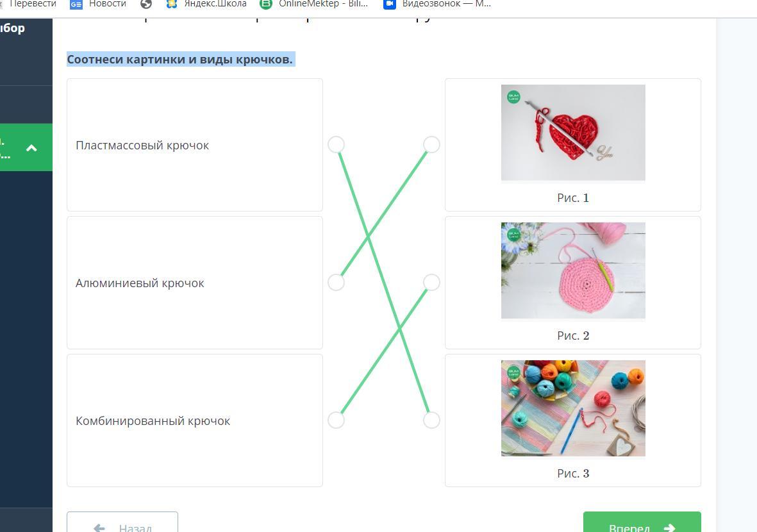Collapse the green sidebar section chevron
Screen dimensions: 757x532
point(31,147)
